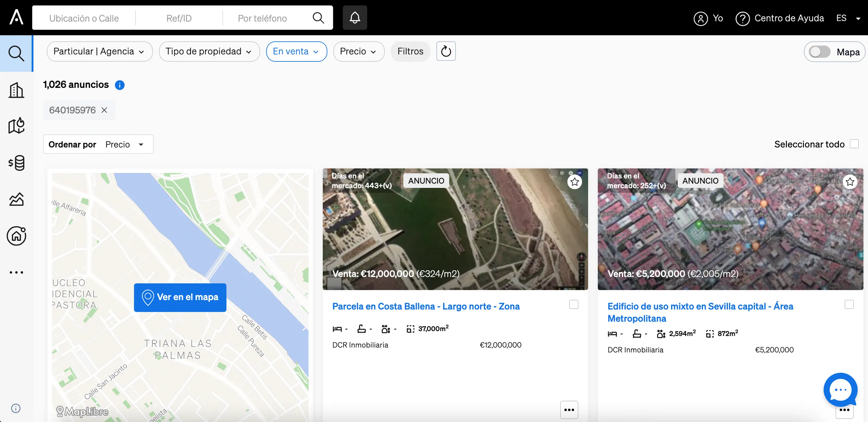Tick the Parcela en Costa Ballena checkbox
This screenshot has height=422, width=868.
574,304
